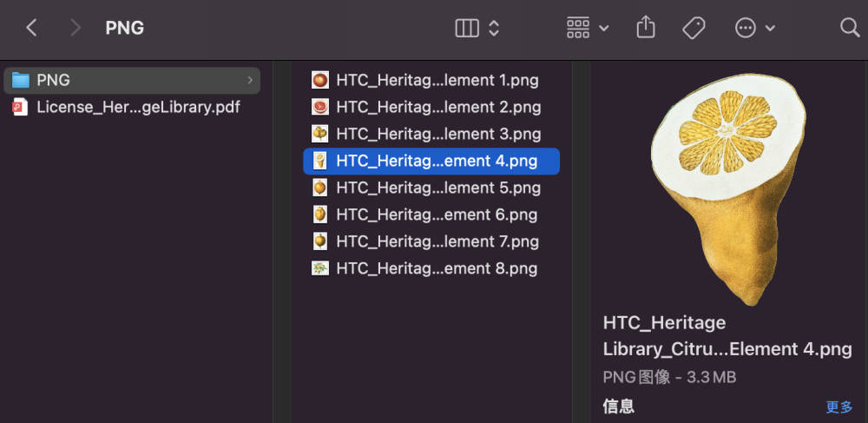Click the lemon preview image

728,187
